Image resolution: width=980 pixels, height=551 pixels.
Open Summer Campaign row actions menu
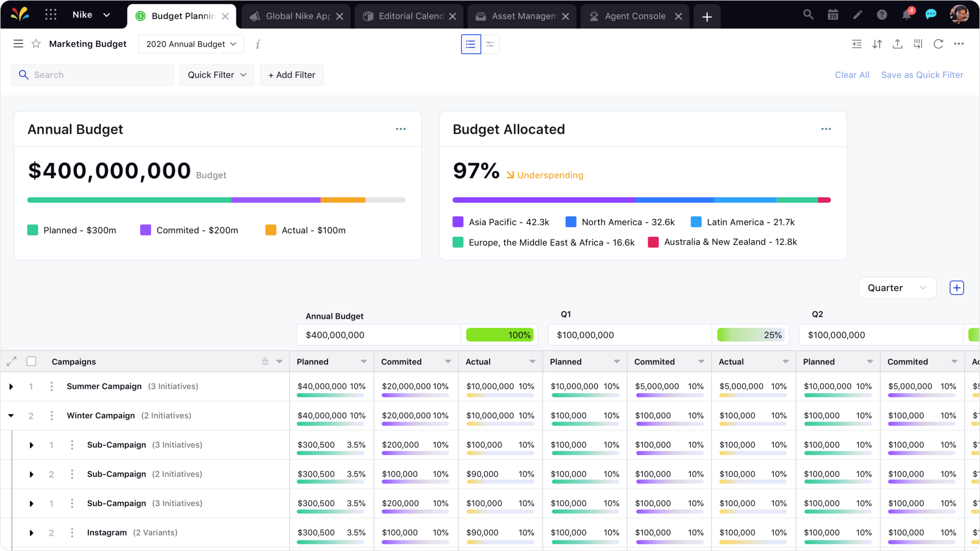click(51, 386)
